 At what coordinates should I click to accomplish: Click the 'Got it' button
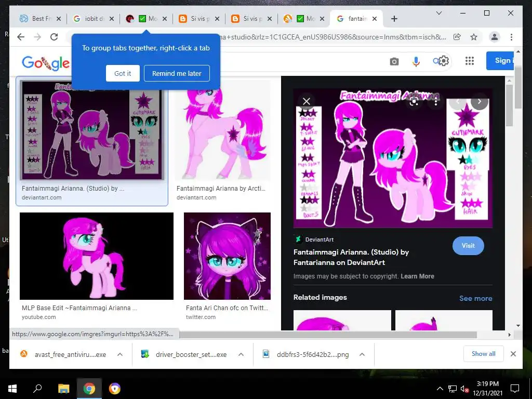coord(123,73)
